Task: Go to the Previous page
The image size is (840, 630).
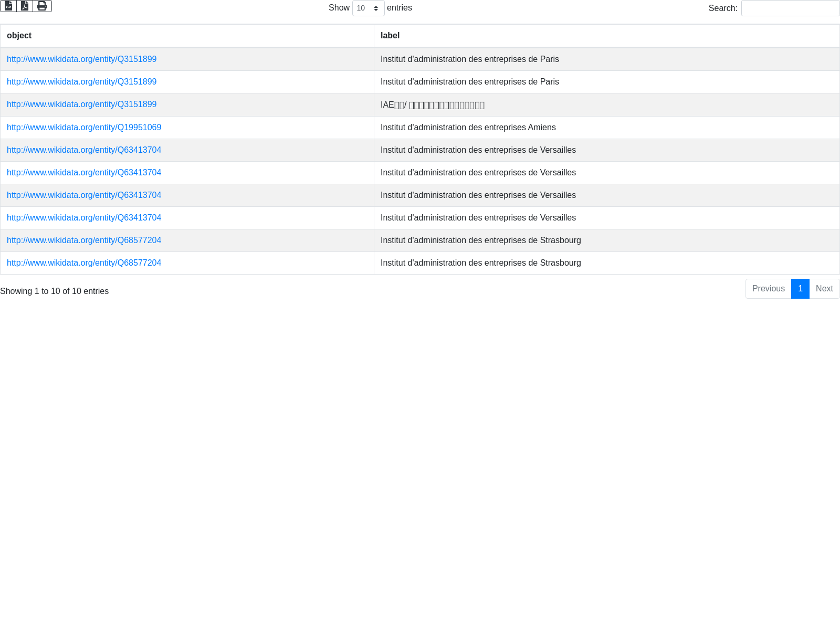Action: click(x=768, y=289)
